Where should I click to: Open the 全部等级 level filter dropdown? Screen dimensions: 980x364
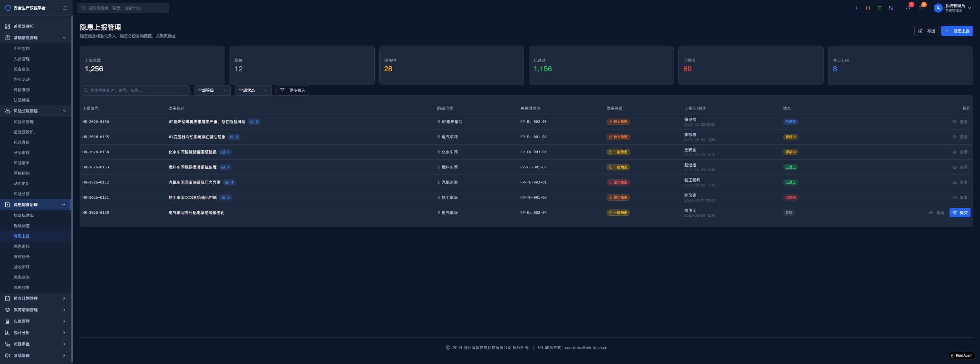[x=212, y=90]
